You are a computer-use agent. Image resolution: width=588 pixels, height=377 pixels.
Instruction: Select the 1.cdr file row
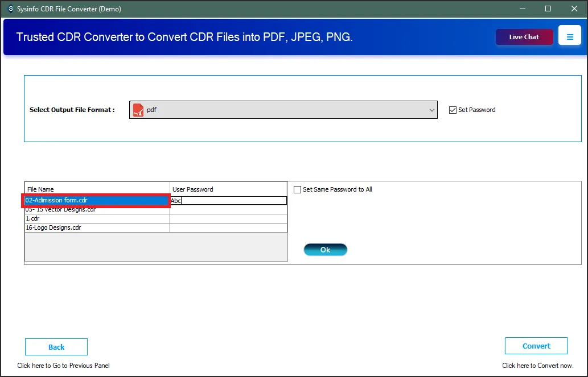97,218
